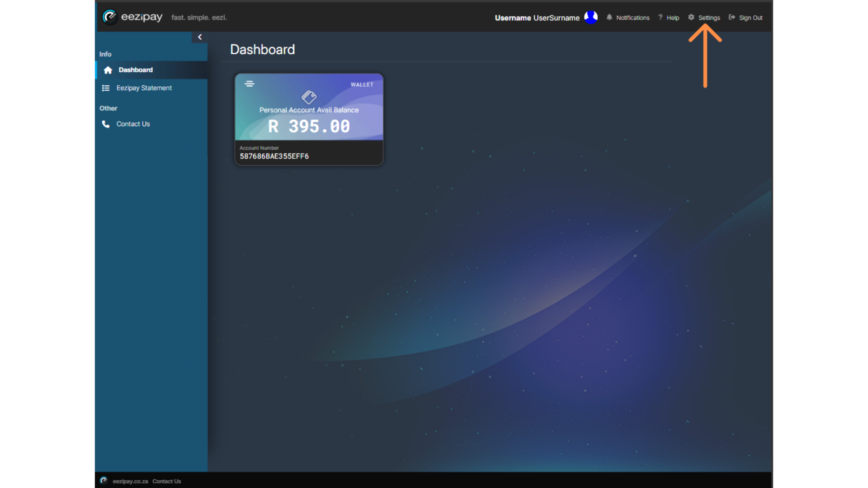Click the user avatar icon
Image resolution: width=868 pixels, height=488 pixels.
591,17
